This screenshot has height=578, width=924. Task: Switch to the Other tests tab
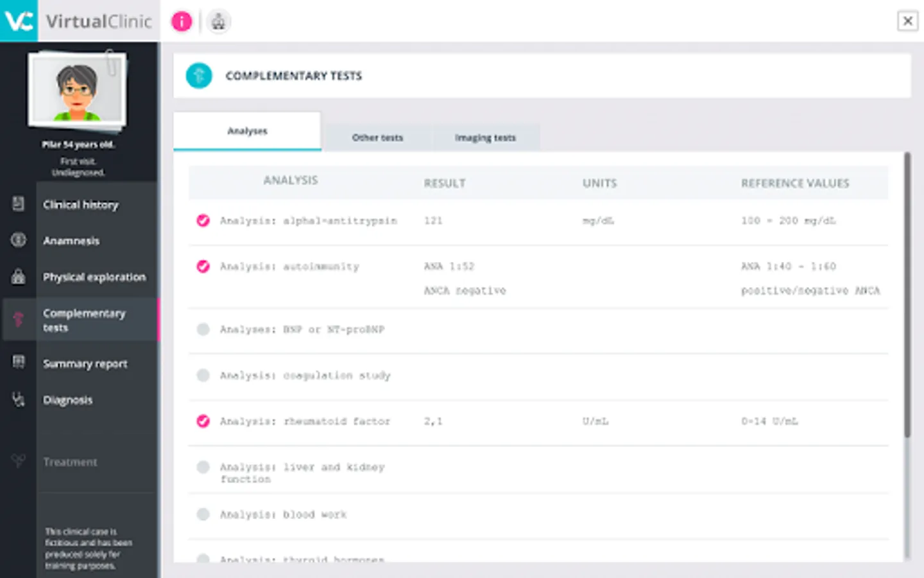pos(377,137)
